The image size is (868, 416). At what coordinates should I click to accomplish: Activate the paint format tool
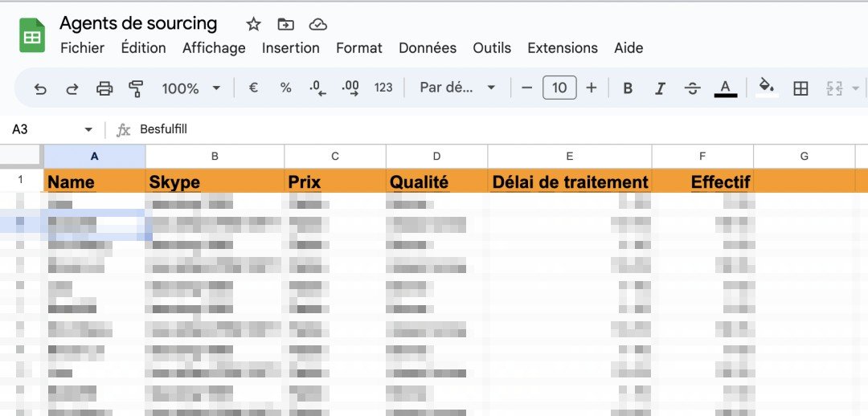coord(136,88)
